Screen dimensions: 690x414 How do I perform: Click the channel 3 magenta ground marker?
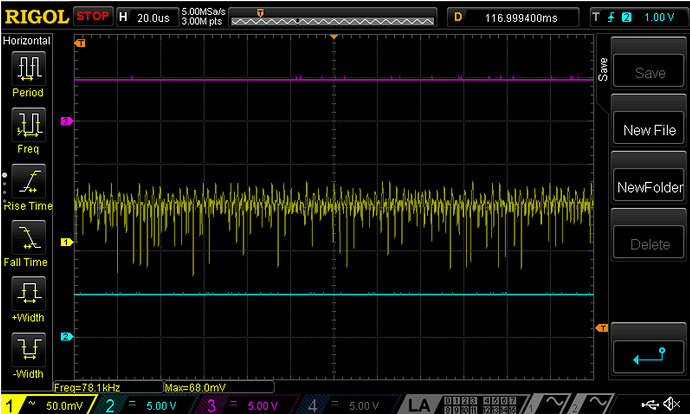(66, 121)
